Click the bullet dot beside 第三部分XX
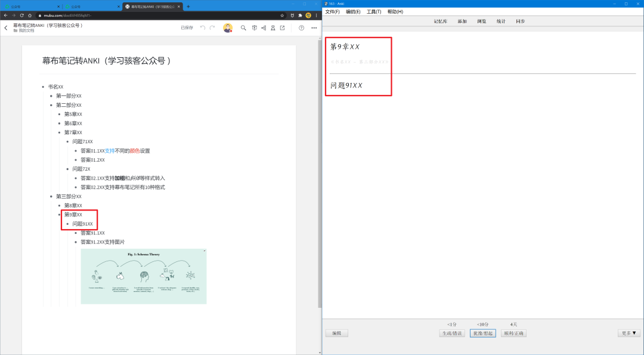The height and width of the screenshot is (355, 644). [x=51, y=196]
